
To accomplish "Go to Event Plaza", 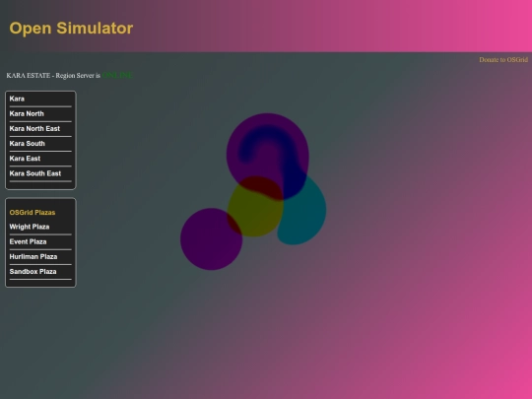I will [x=29, y=241].
